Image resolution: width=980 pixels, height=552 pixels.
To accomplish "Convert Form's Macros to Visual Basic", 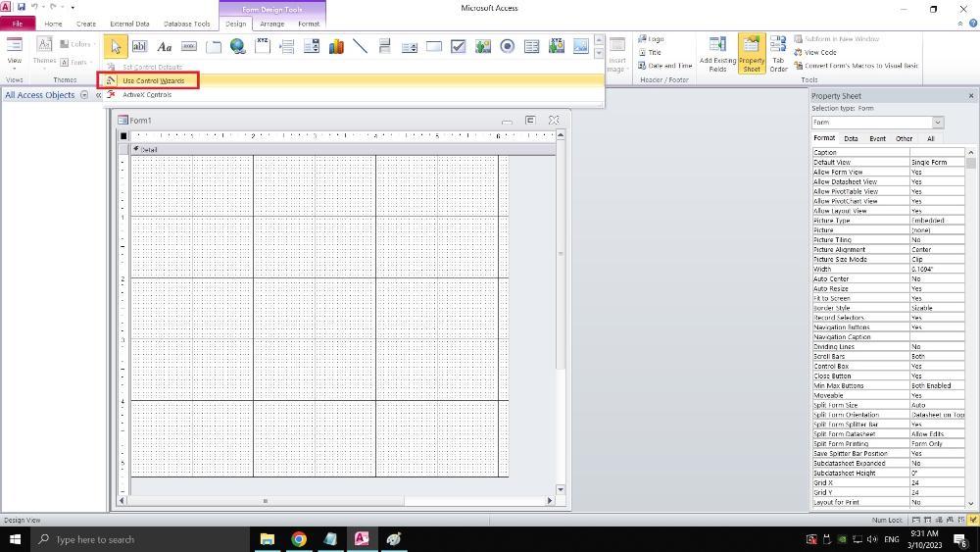I will pos(856,66).
